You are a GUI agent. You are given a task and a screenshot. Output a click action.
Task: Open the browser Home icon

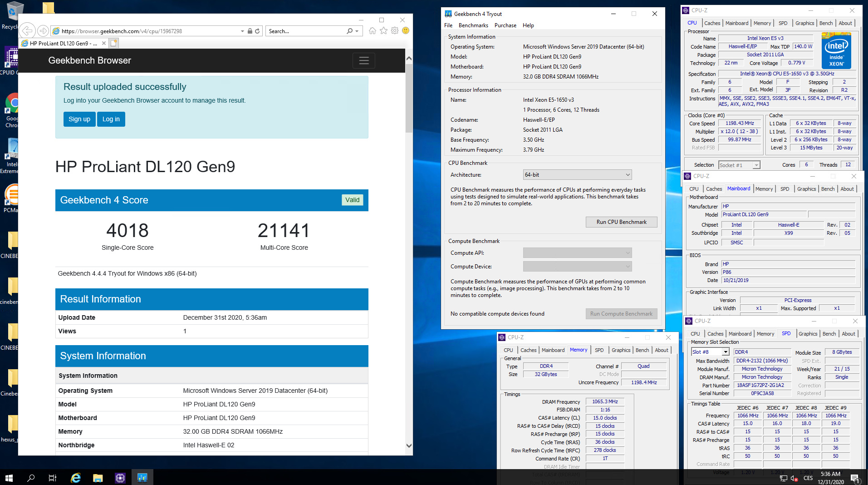372,30
